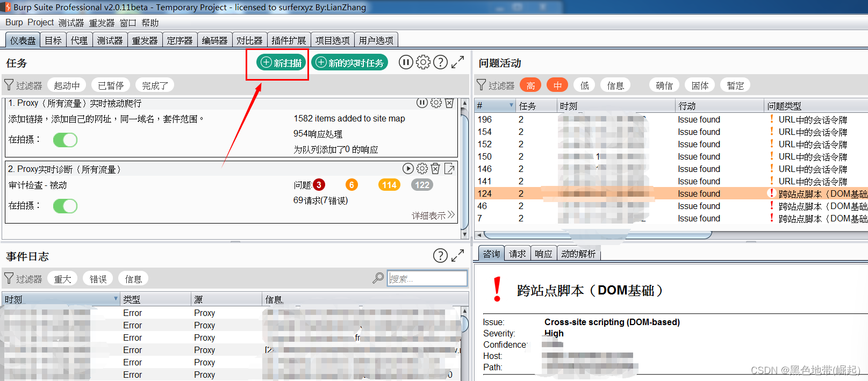
Task: Open the Project menu
Action: 40,23
